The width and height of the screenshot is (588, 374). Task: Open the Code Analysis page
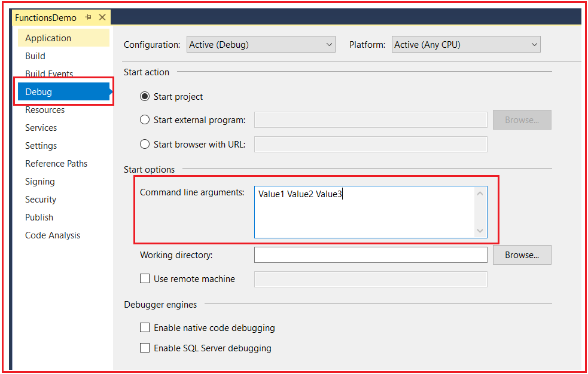(53, 235)
